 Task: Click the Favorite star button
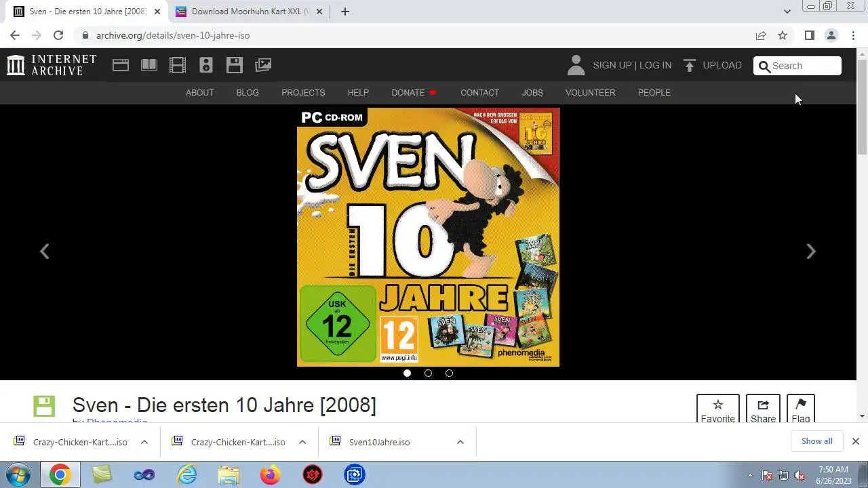coord(717,411)
